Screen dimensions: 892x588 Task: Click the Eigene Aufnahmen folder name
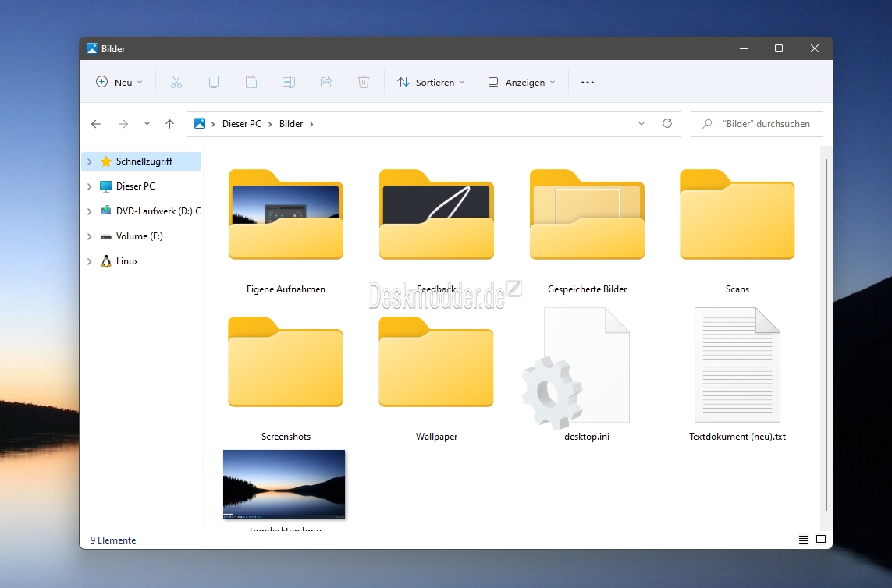click(x=286, y=289)
